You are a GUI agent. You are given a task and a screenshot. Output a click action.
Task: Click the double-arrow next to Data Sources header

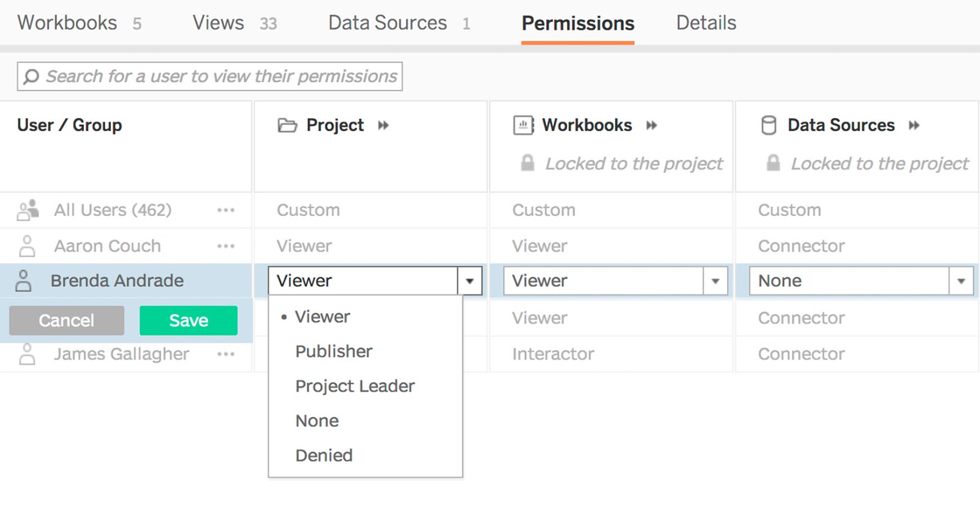[914, 125]
